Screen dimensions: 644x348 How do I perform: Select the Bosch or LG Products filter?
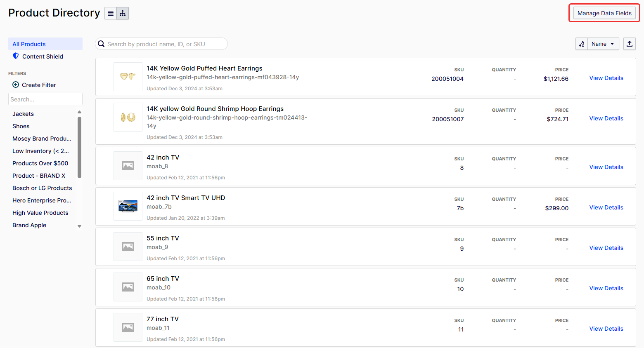tap(42, 188)
